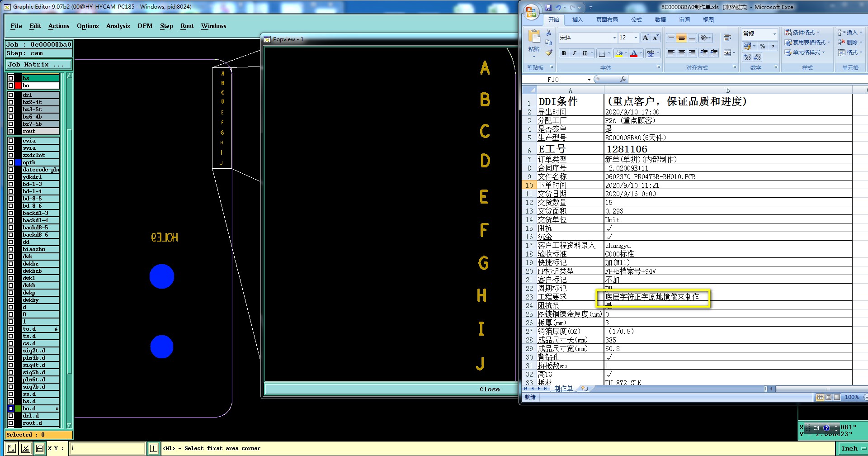868x456 pixels.
Task: Expand the 条件格式 conditional formatting menu
Action: pos(802,33)
